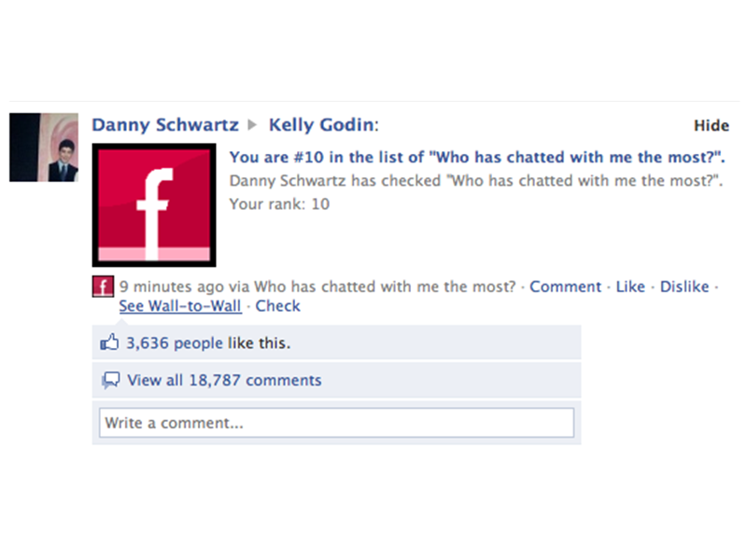Click the thumbs-up icon beside the likes count
747x560 pixels.
point(110,343)
